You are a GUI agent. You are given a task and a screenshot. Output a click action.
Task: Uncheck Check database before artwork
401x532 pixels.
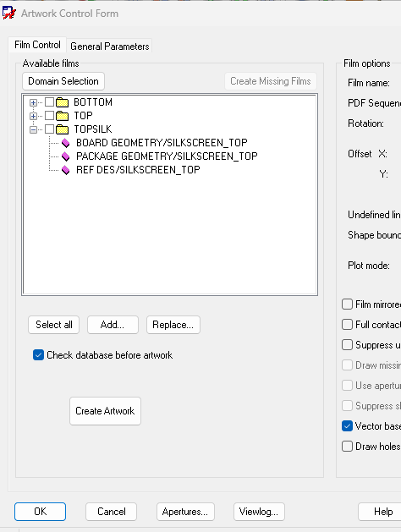(38, 355)
